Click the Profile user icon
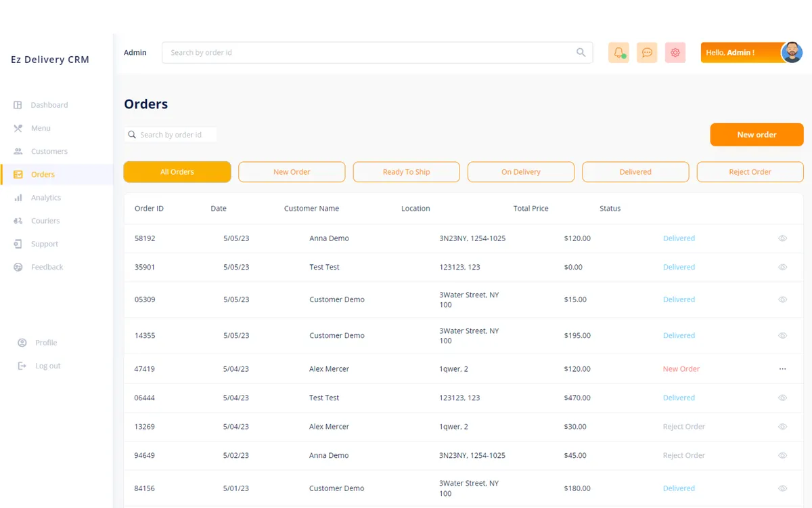 pyautogui.click(x=22, y=343)
